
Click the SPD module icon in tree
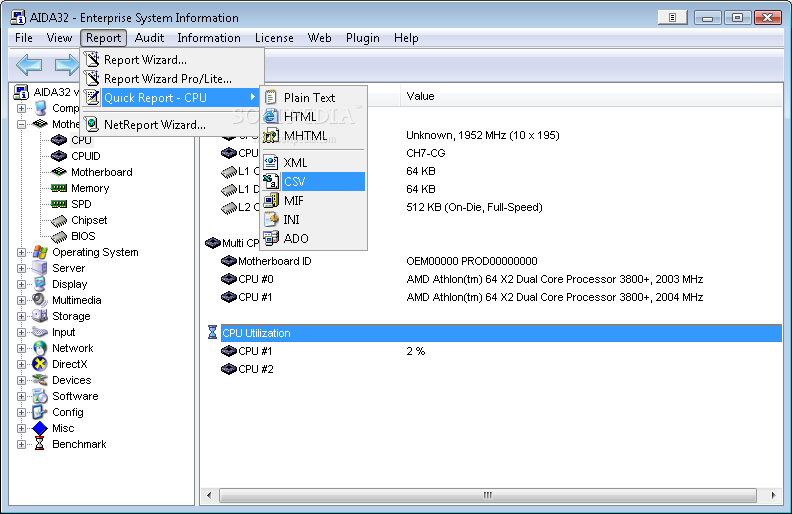(x=59, y=204)
